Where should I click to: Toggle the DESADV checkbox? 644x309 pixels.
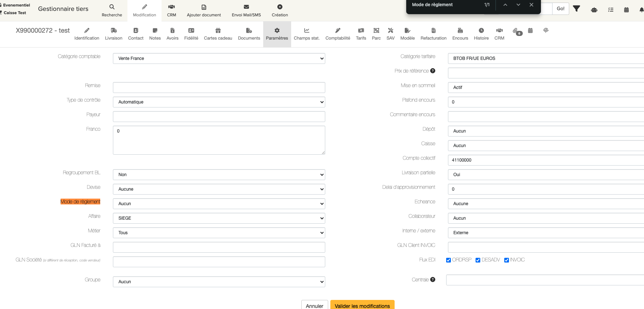click(478, 260)
